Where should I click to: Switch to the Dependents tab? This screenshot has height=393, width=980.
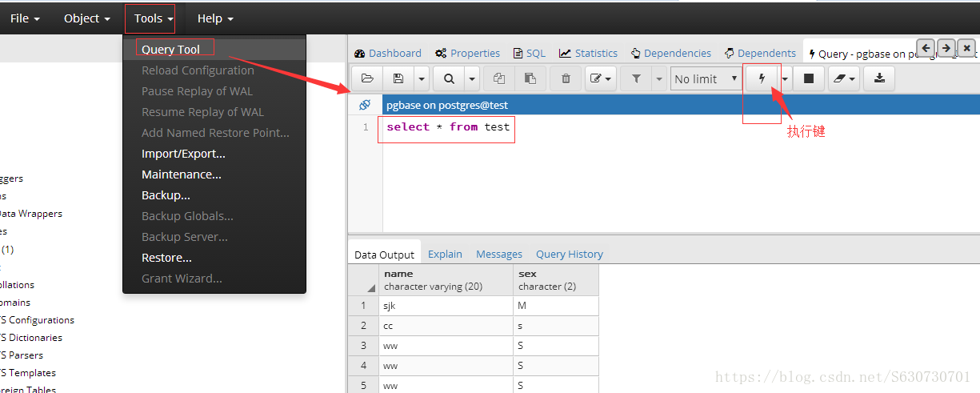tap(760, 53)
